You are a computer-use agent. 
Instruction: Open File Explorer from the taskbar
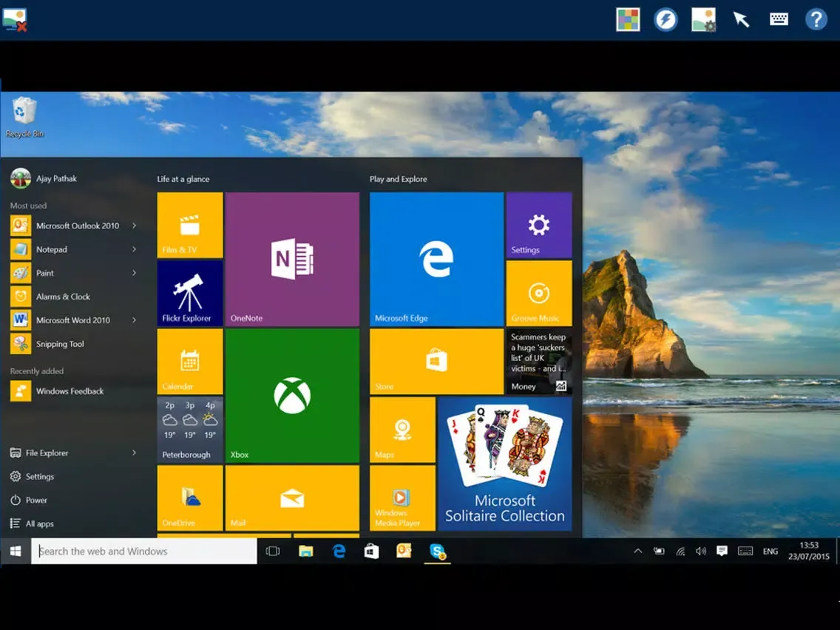306,552
